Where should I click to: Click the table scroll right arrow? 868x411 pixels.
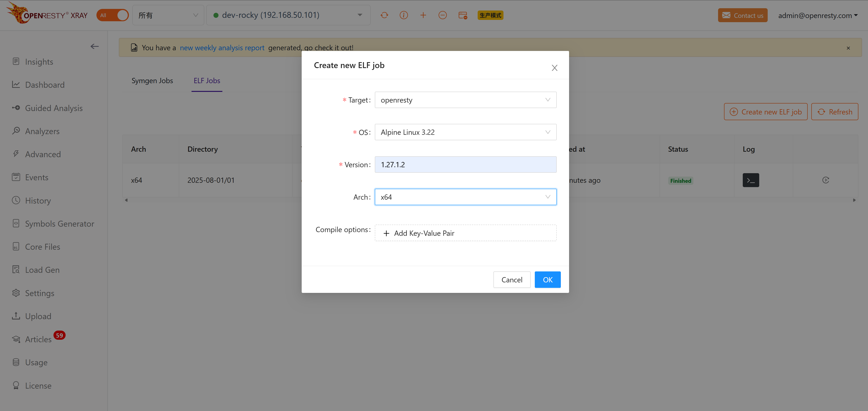(x=854, y=200)
